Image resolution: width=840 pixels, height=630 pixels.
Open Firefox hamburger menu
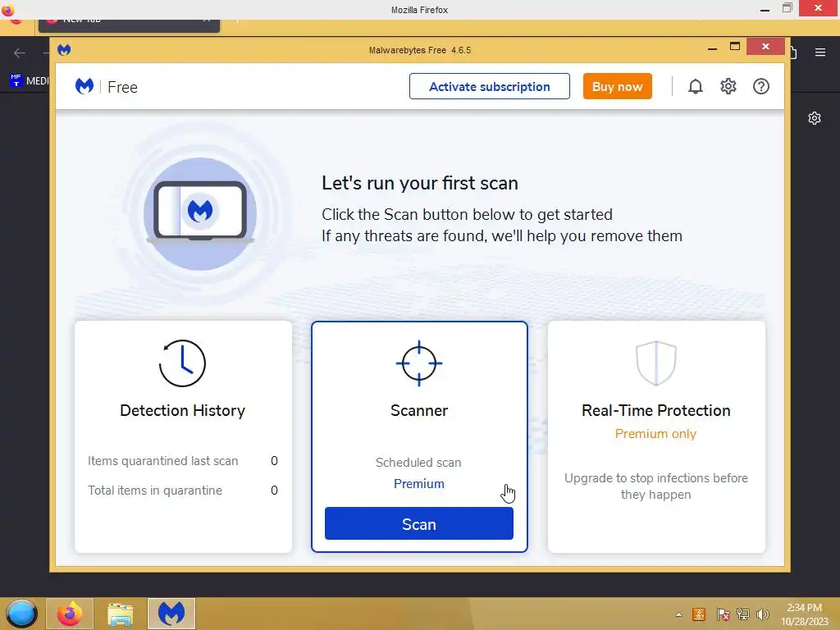pos(820,52)
